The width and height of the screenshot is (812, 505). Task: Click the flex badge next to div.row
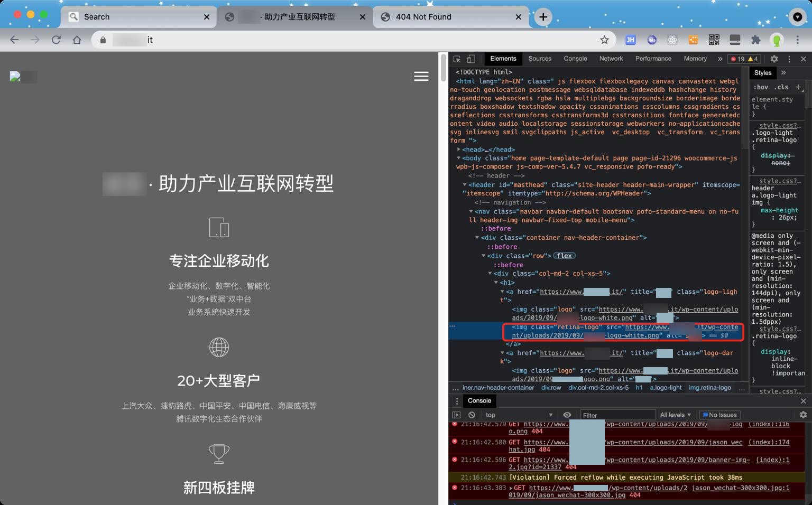(x=564, y=256)
